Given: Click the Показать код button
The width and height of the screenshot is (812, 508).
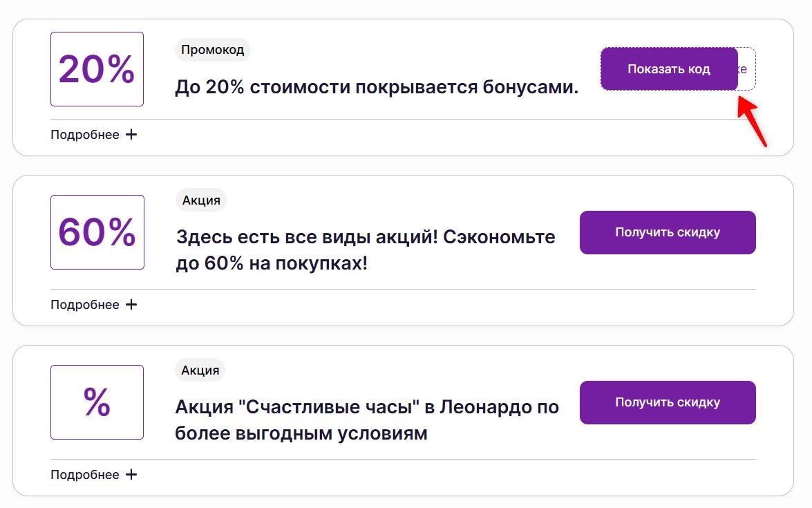Looking at the screenshot, I should 668,68.
